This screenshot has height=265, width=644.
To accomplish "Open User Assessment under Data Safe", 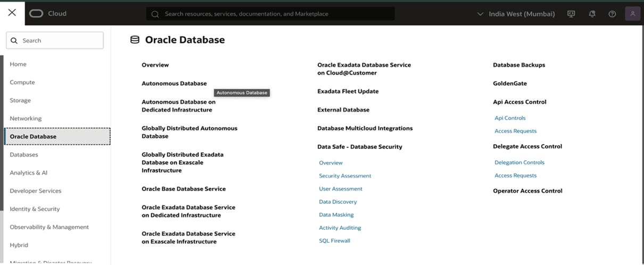I will 341,189.
